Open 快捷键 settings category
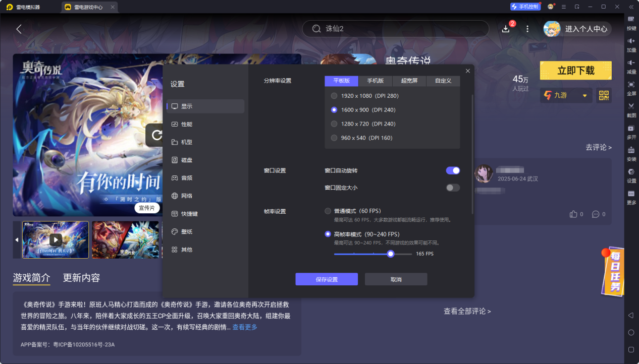This screenshot has height=364, width=639. (205, 214)
